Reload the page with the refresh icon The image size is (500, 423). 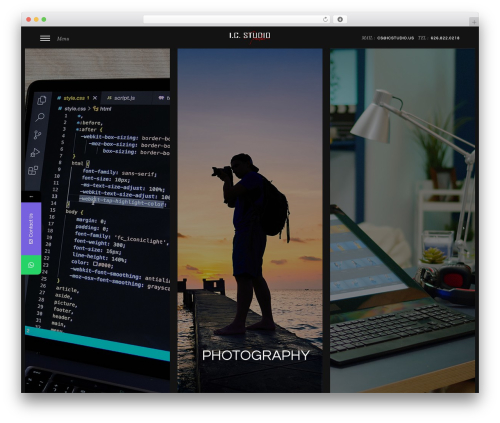[x=325, y=19]
